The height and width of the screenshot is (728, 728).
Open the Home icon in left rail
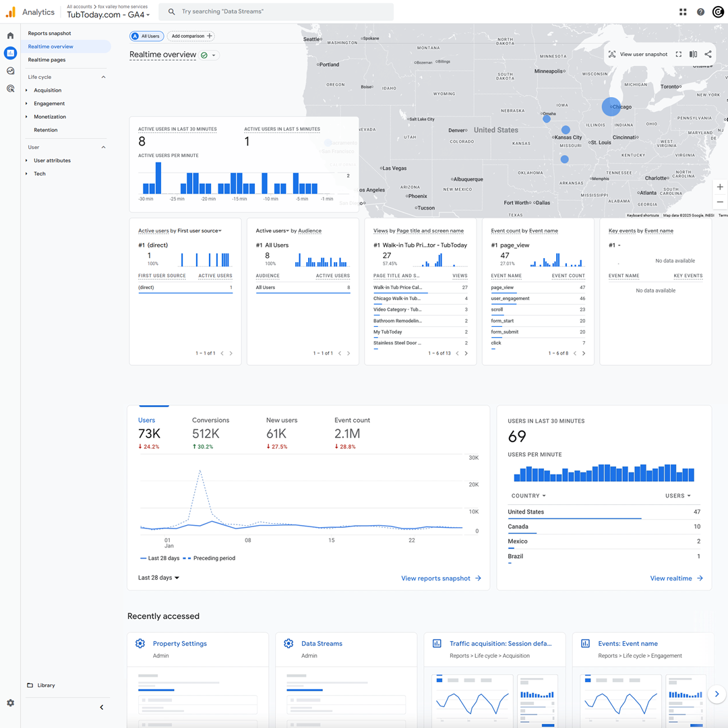(10, 36)
